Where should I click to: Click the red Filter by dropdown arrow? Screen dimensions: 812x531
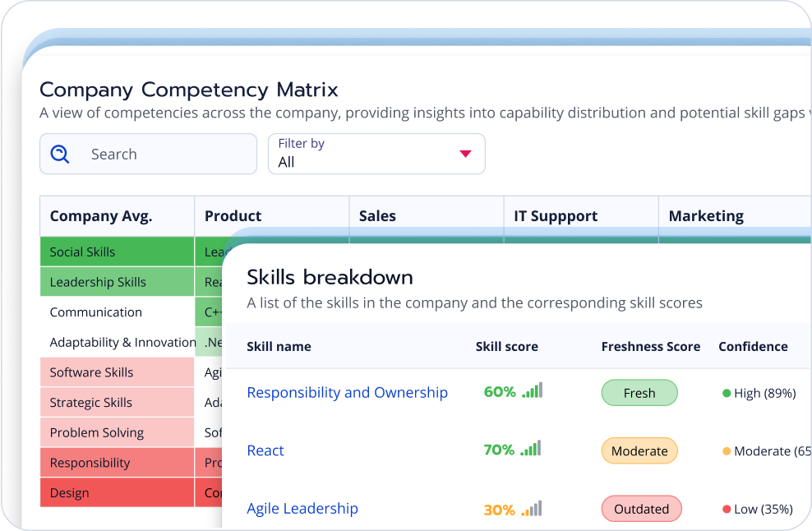[x=465, y=154]
